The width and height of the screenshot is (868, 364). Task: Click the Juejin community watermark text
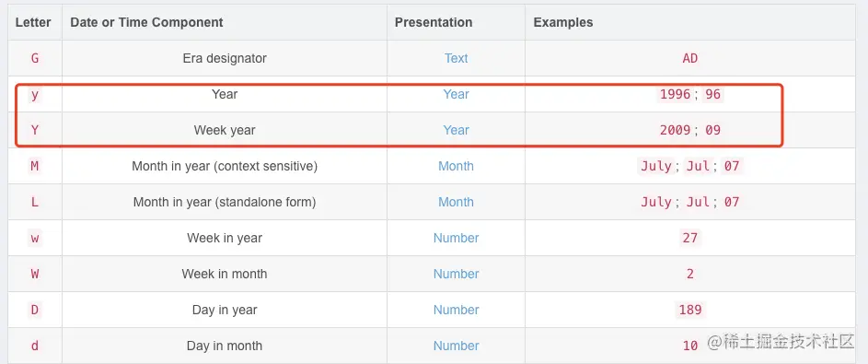pos(781,342)
